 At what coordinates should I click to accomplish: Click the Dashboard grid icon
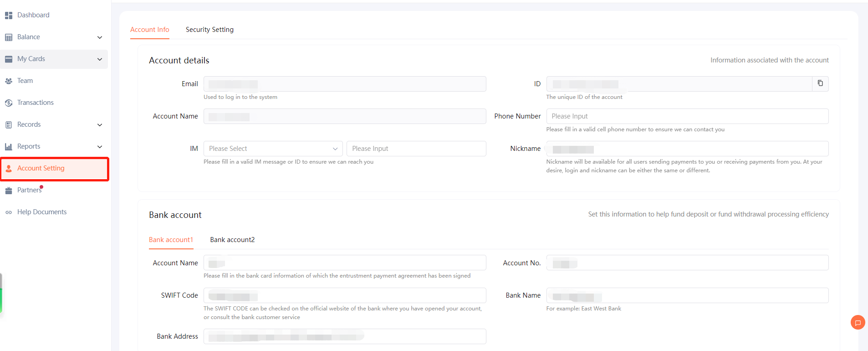9,15
